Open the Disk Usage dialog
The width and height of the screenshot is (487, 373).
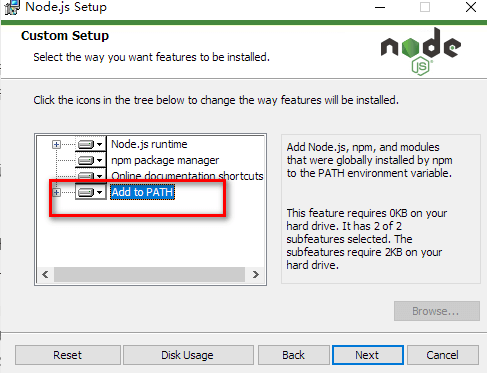[x=188, y=355]
